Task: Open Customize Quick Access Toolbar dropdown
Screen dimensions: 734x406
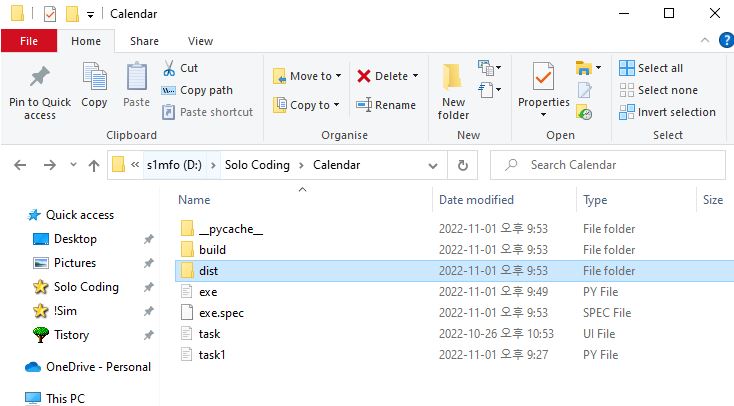Action: point(90,15)
